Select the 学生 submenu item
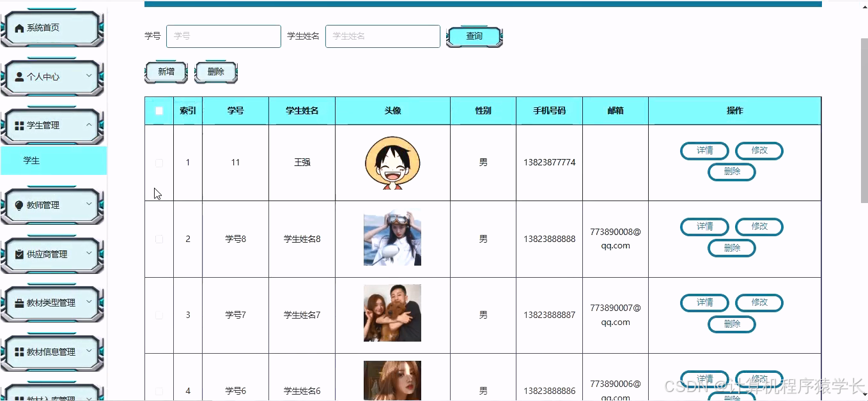 tap(54, 161)
